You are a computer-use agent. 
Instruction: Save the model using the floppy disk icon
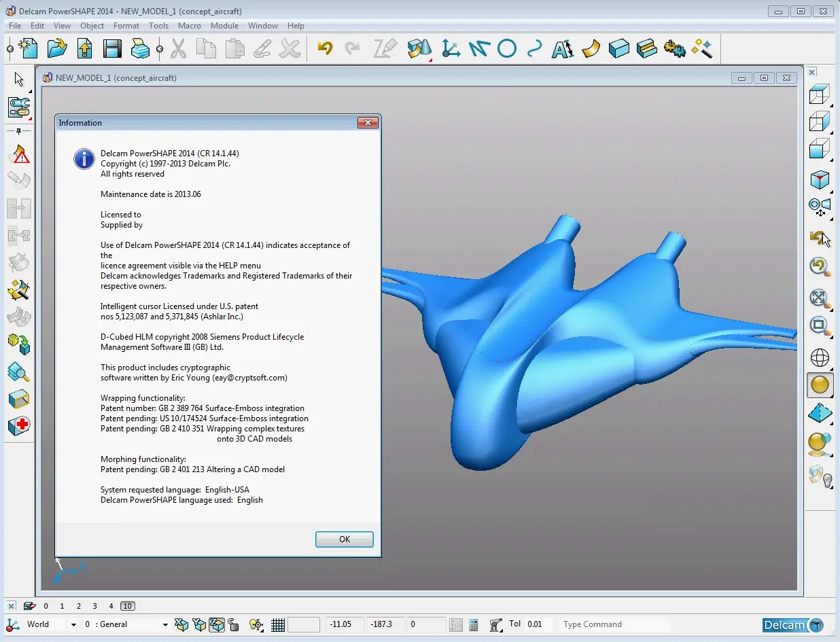point(112,48)
